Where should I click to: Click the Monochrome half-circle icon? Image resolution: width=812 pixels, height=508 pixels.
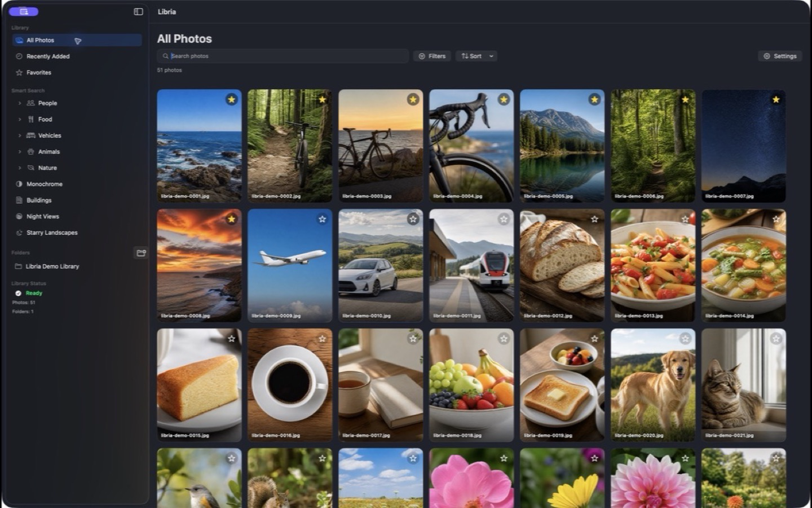coord(19,184)
